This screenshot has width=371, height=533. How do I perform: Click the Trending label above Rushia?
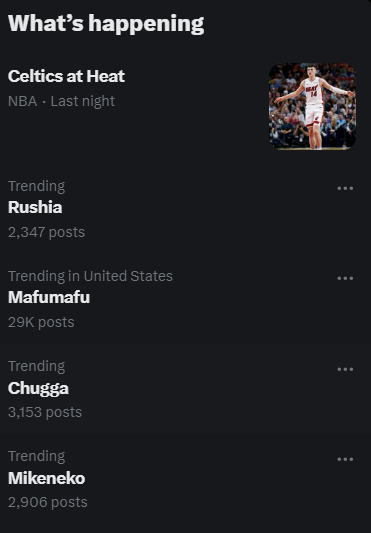click(36, 187)
